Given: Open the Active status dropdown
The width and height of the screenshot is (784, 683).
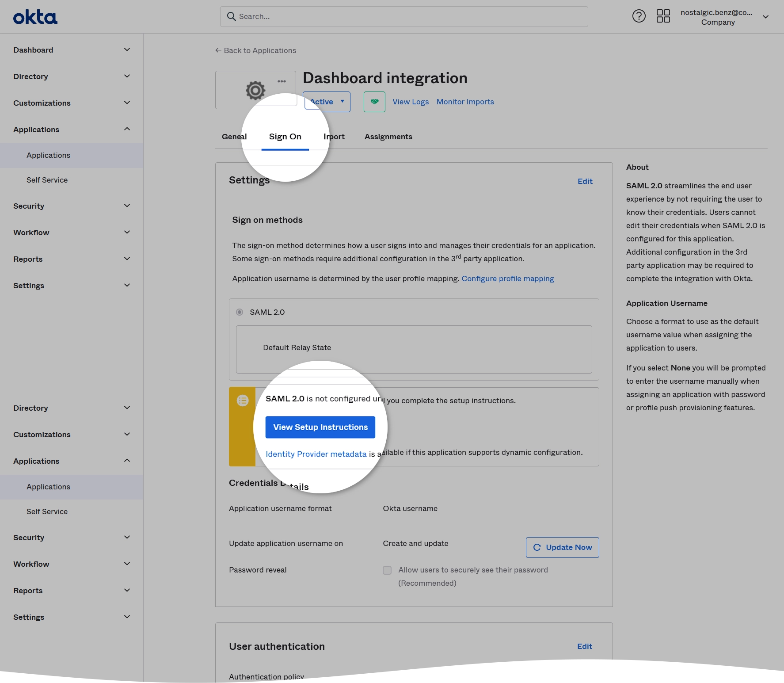Looking at the screenshot, I should coord(327,102).
